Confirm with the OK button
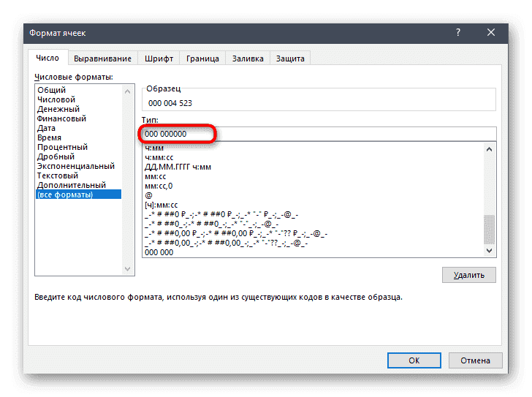The image size is (532, 397). pyautogui.click(x=414, y=360)
